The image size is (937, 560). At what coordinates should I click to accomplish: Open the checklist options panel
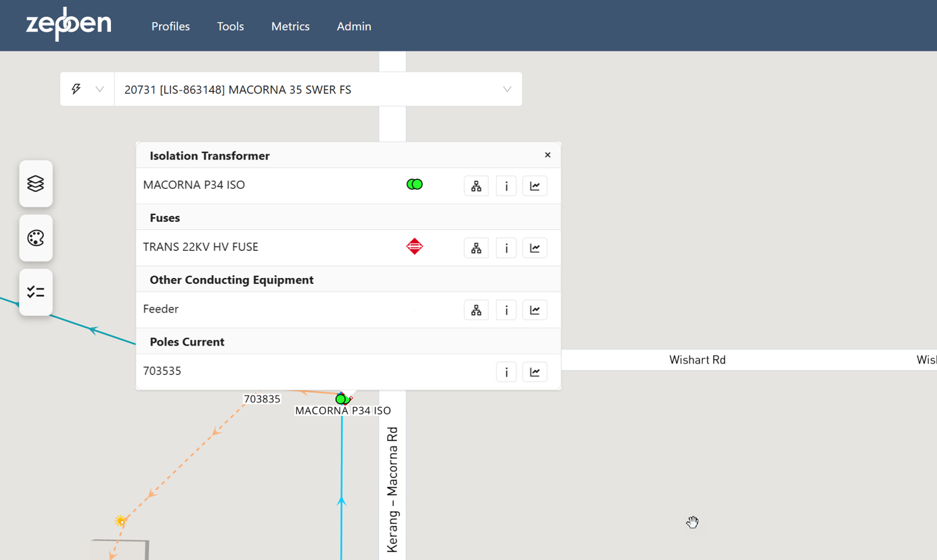pos(36,292)
